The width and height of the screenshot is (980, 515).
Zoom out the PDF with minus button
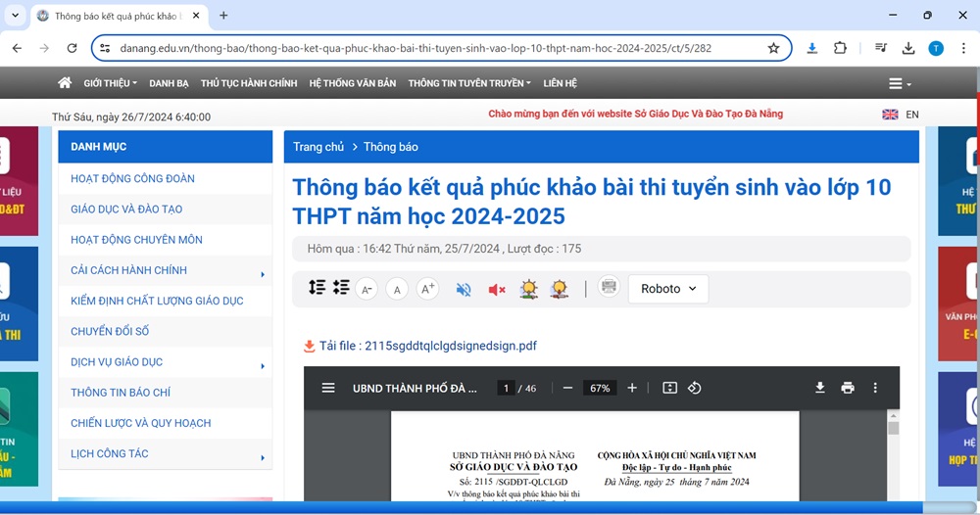pyautogui.click(x=567, y=388)
